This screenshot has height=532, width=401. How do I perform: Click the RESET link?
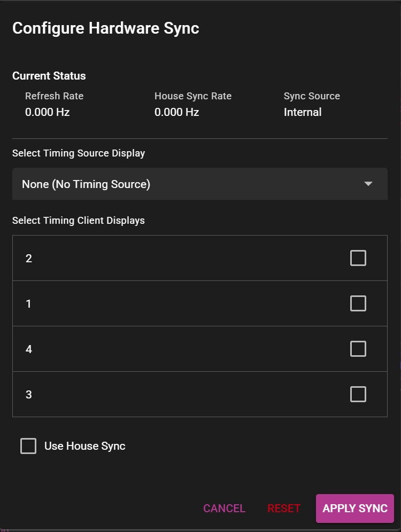(284, 508)
